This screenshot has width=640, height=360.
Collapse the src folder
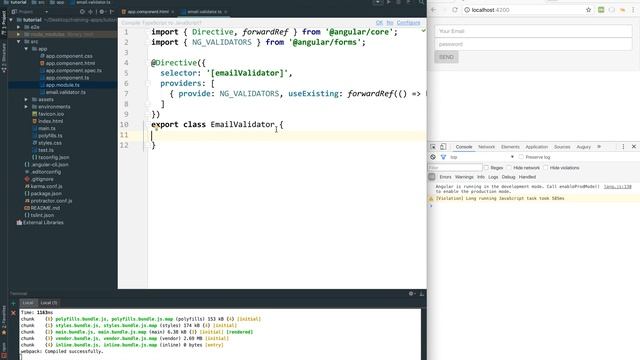18,42
